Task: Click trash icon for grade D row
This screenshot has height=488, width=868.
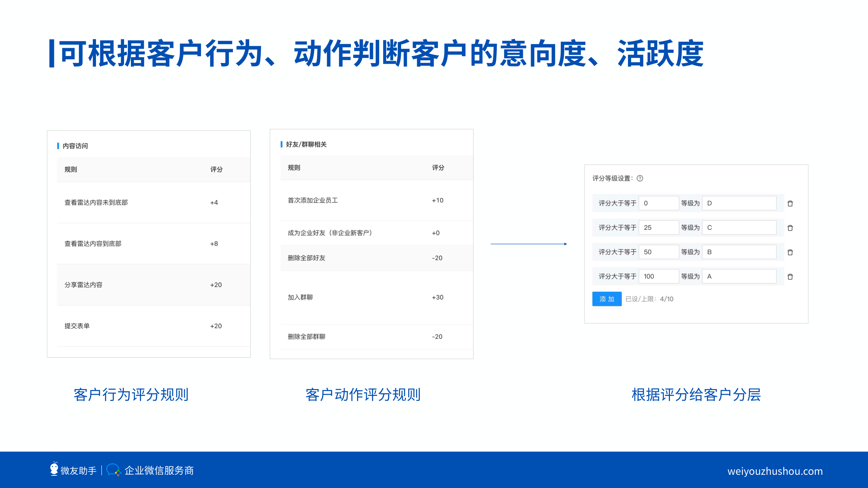Action: [x=790, y=203]
